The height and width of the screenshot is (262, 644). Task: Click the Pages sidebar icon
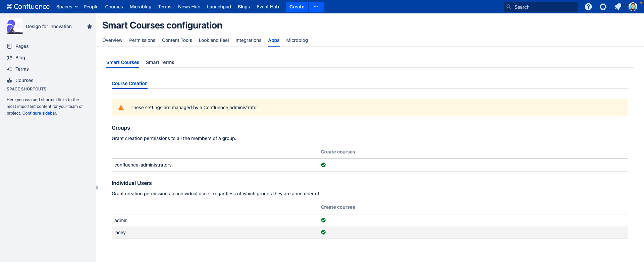pyautogui.click(x=9, y=46)
